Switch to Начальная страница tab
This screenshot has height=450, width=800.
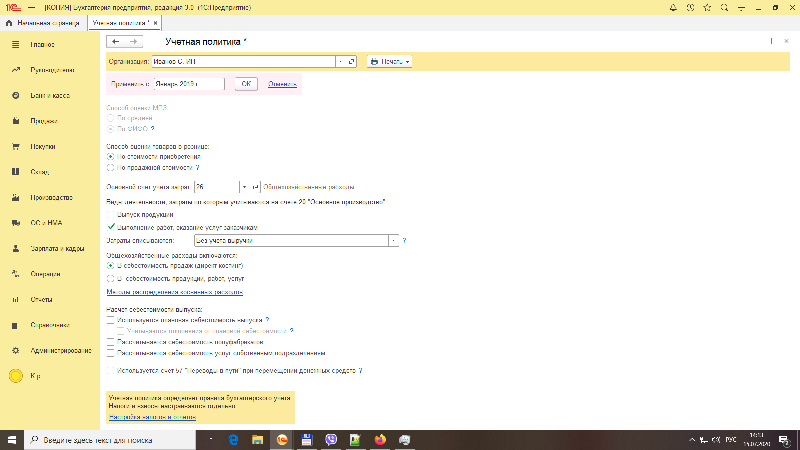pyautogui.click(x=43, y=23)
